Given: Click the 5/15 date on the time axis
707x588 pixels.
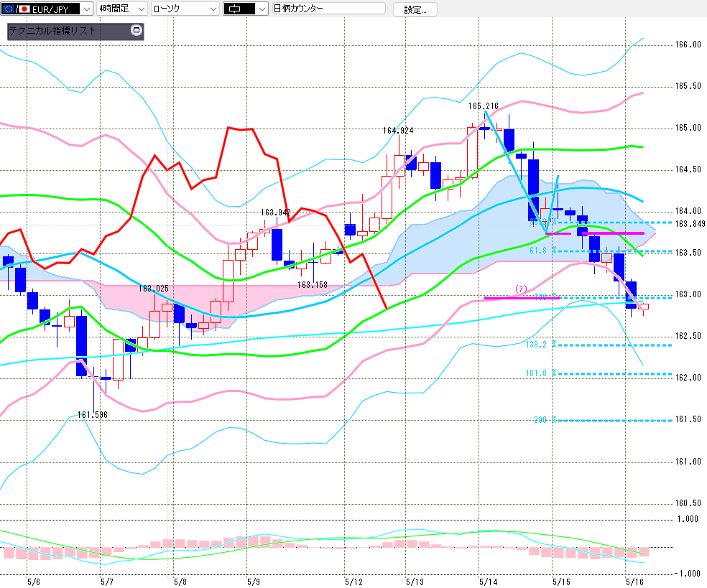Looking at the screenshot, I should pyautogui.click(x=561, y=582).
